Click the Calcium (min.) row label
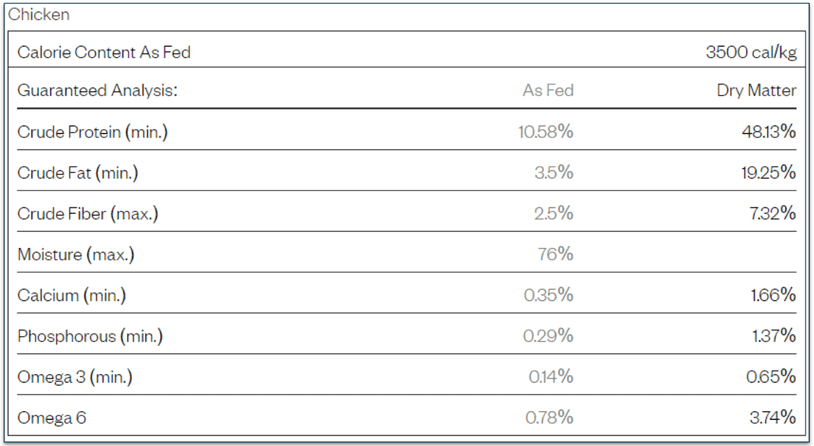 point(72,295)
